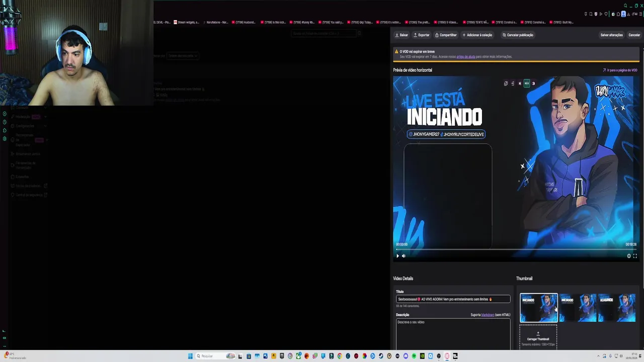644x362 pixels.
Task: Open Opera GX from the taskbar
Action: click(x=447, y=356)
